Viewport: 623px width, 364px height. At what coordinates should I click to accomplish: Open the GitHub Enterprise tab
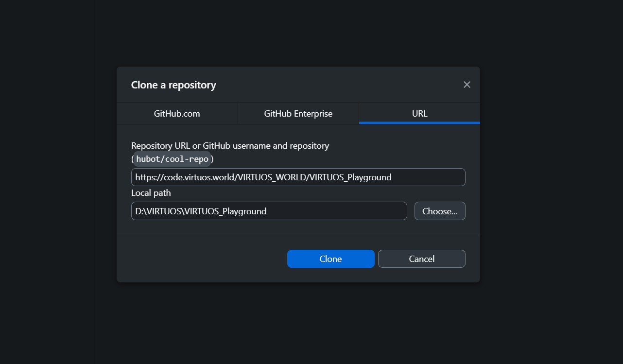coord(298,114)
